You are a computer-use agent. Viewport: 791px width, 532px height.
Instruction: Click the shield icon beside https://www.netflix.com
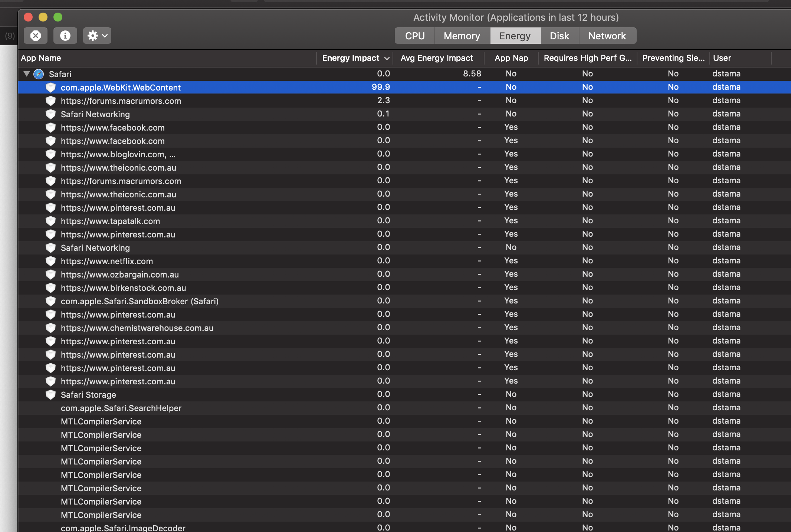50,261
